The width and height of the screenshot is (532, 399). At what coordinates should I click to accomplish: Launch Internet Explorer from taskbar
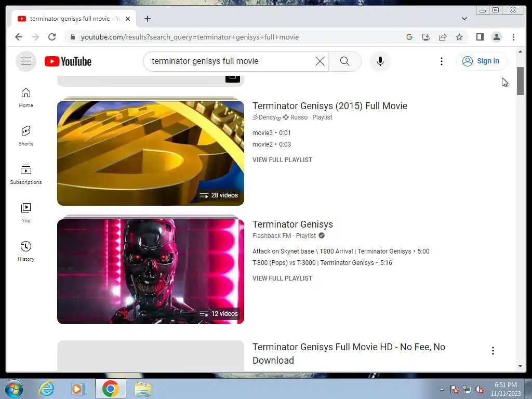point(46,389)
